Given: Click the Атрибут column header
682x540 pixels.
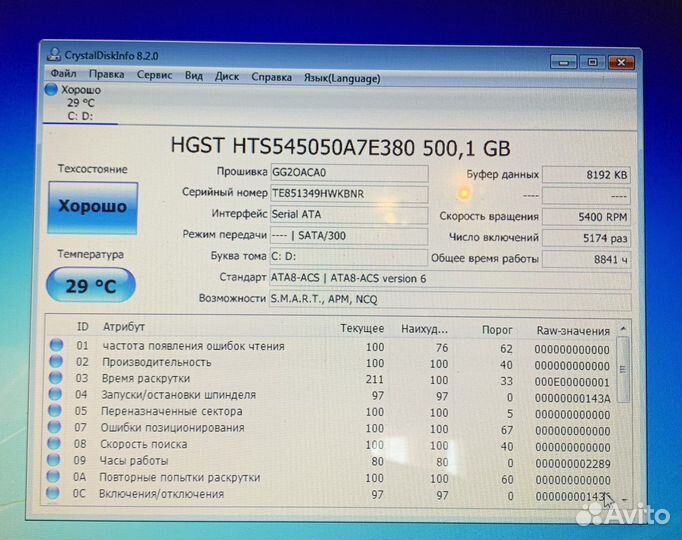Looking at the screenshot, I should click(124, 327).
